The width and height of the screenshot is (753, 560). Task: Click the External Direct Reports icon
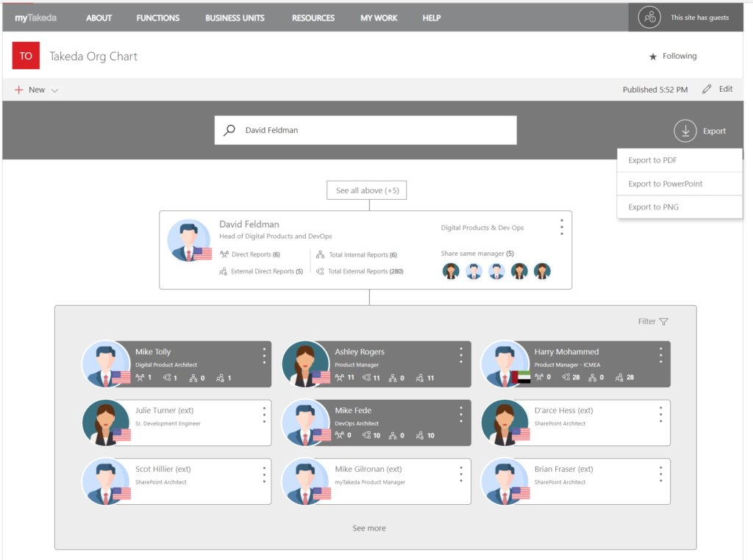[224, 271]
